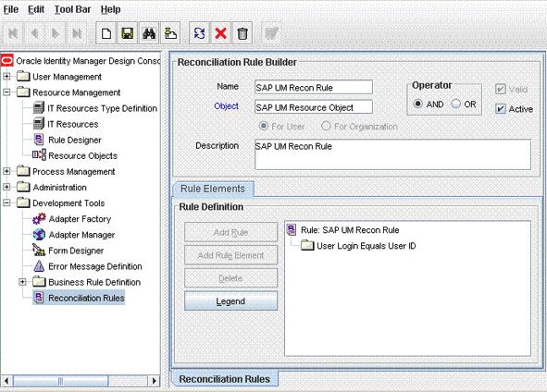This screenshot has width=547, height=392.
Task: Click the First record navigation icon
Action: click(13, 33)
